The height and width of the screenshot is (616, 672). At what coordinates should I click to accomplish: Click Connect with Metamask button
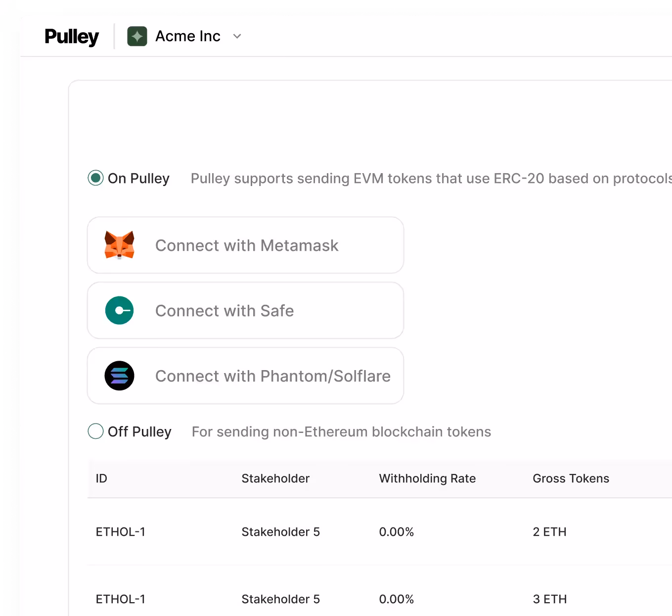pos(245,245)
